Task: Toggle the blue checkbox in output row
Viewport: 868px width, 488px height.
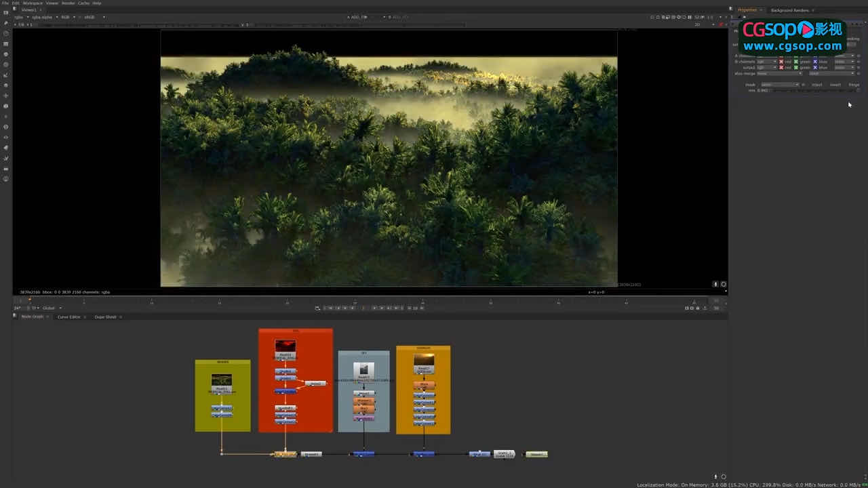Action: click(815, 68)
